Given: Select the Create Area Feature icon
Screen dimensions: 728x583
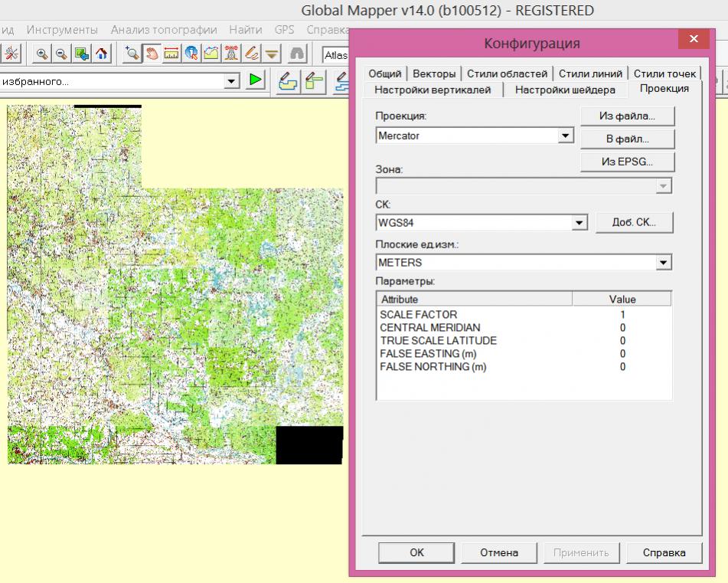Looking at the screenshot, I should coord(287,80).
